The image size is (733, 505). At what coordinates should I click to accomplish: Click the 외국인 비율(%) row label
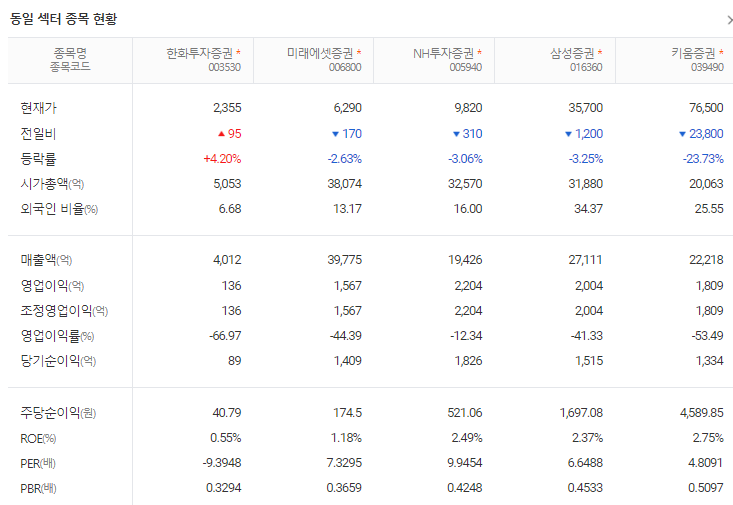[x=59, y=209]
